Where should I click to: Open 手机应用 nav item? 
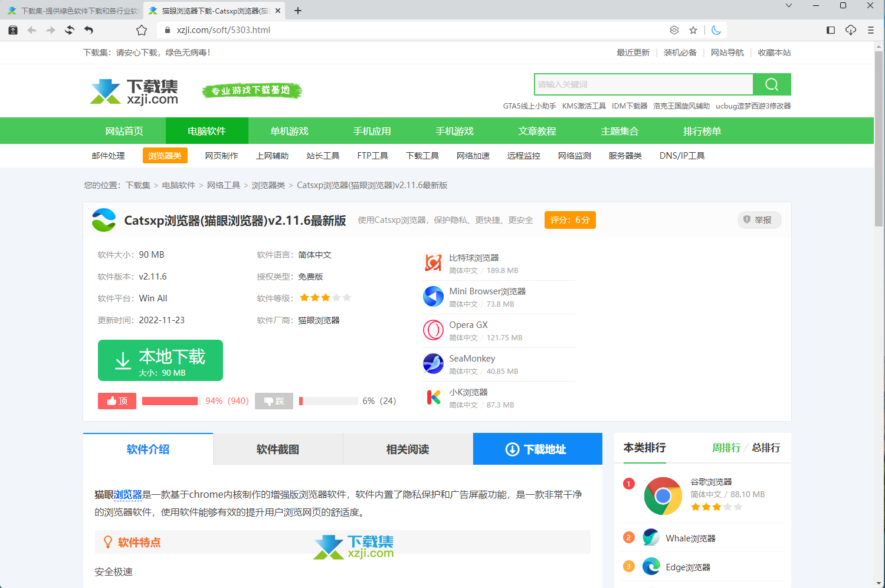pos(372,131)
